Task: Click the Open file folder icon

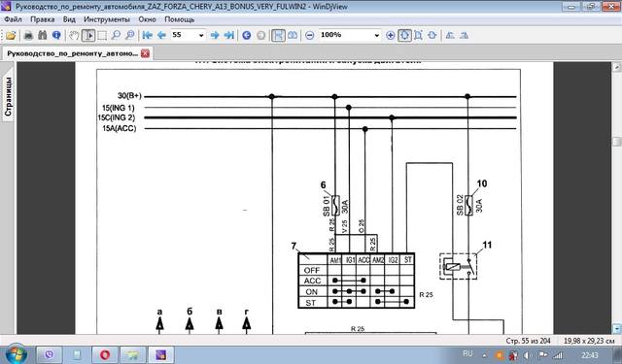Action: (11, 36)
